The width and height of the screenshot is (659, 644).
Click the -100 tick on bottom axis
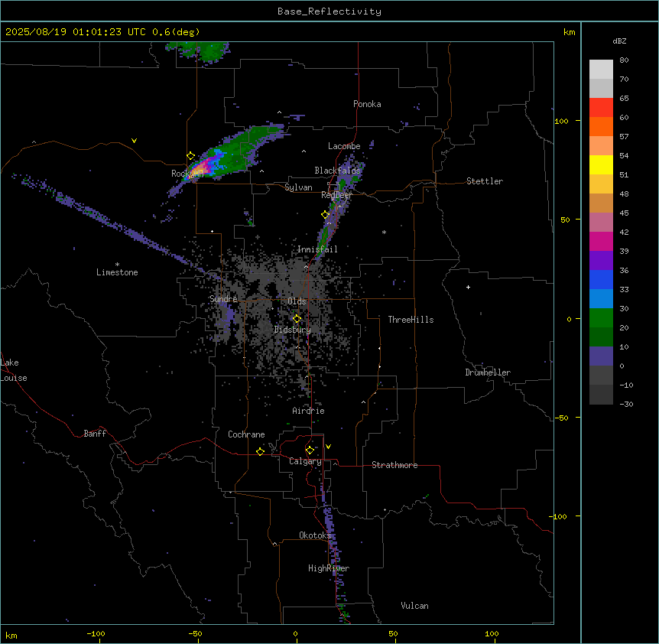click(x=96, y=633)
